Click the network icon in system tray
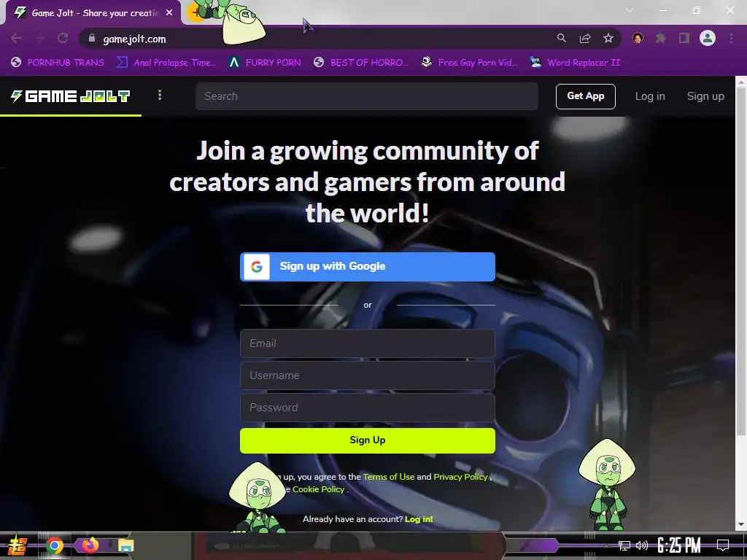Viewport: 747px width, 560px height. [x=624, y=545]
